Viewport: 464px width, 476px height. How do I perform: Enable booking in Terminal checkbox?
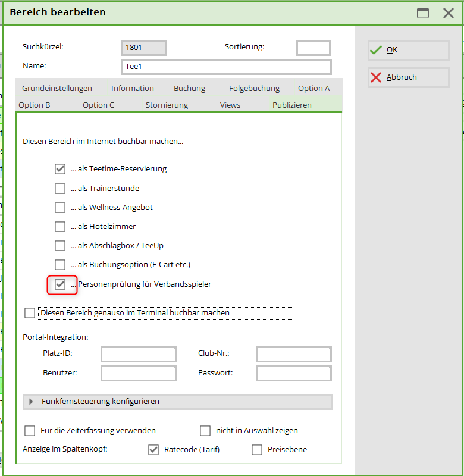(30, 313)
